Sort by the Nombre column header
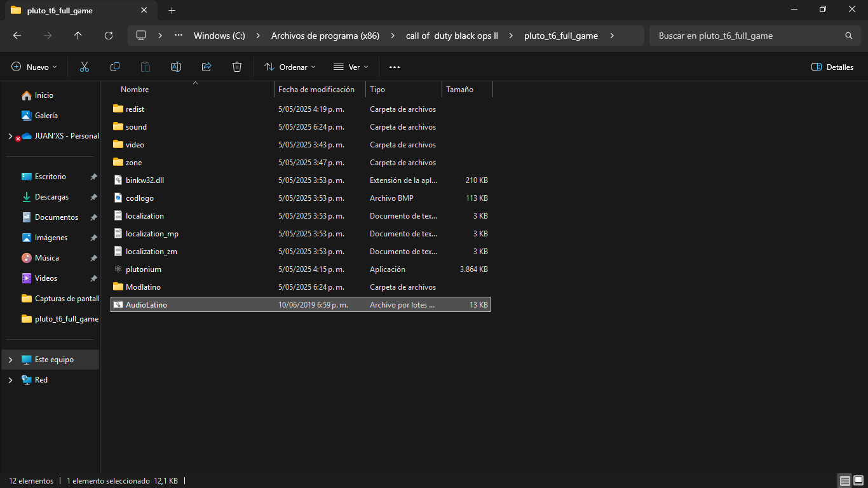This screenshot has width=868, height=488. 194,90
